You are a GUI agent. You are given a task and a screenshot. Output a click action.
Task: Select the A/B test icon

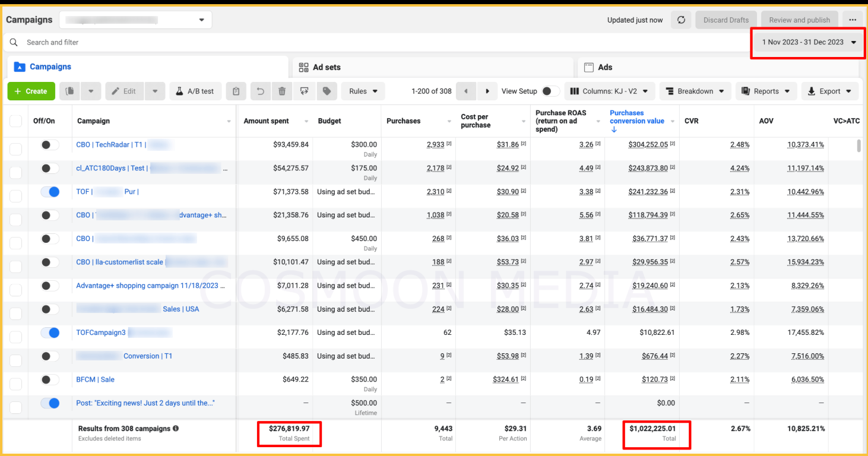195,91
